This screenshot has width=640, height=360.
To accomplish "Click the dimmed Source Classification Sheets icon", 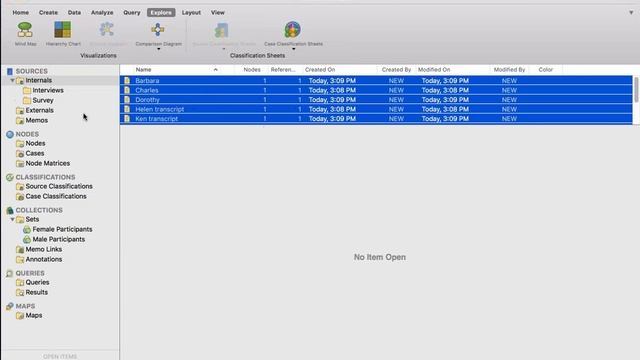I will [222, 30].
